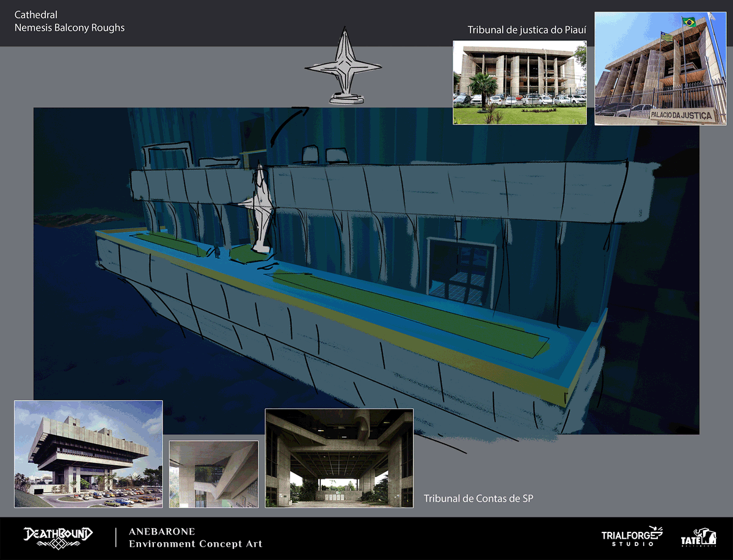733x560 pixels.
Task: Click the Deathbound game logo
Action: [58, 537]
